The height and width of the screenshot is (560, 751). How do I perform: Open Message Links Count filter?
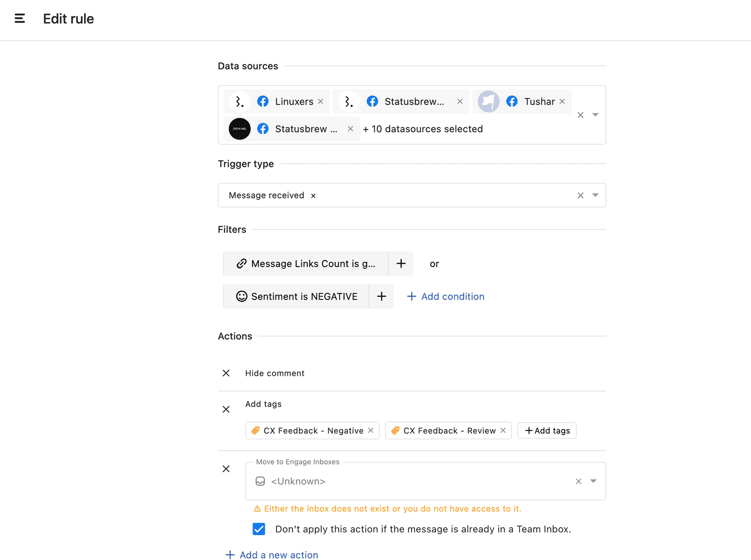306,264
